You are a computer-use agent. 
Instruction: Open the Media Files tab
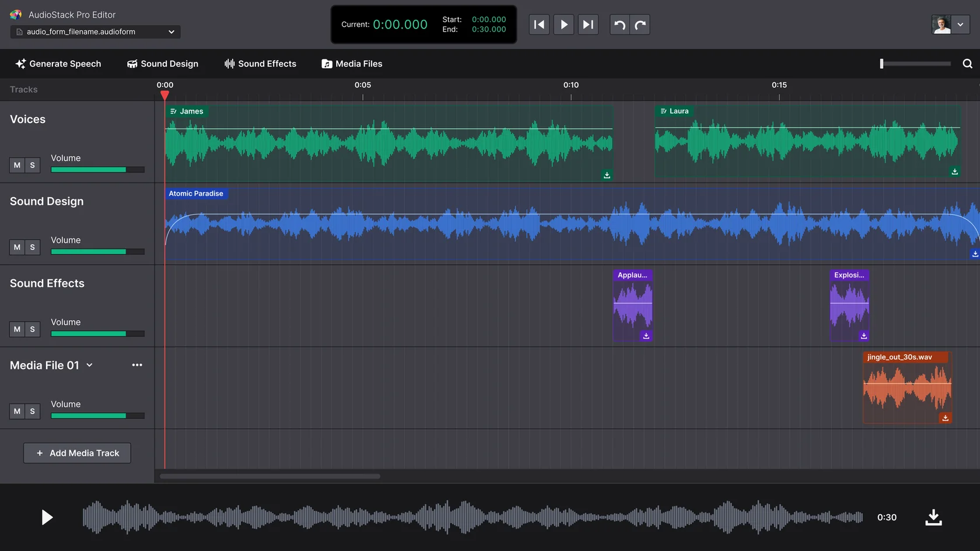pyautogui.click(x=352, y=64)
